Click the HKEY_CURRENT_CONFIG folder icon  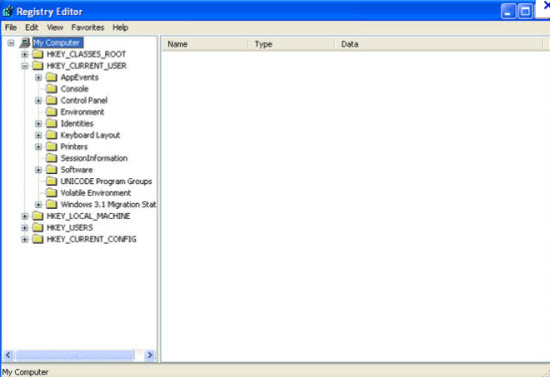[x=38, y=239]
